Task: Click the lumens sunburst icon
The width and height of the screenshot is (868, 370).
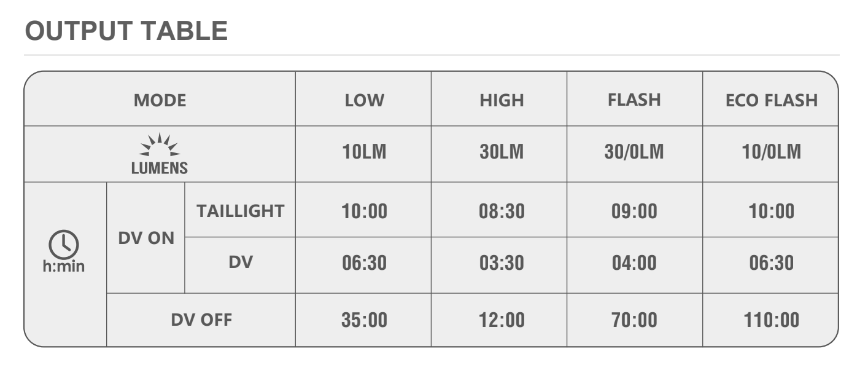Action: coord(159,146)
